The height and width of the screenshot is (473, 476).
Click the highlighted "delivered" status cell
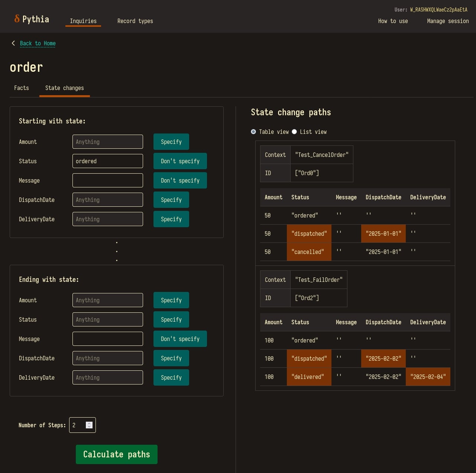(309, 377)
